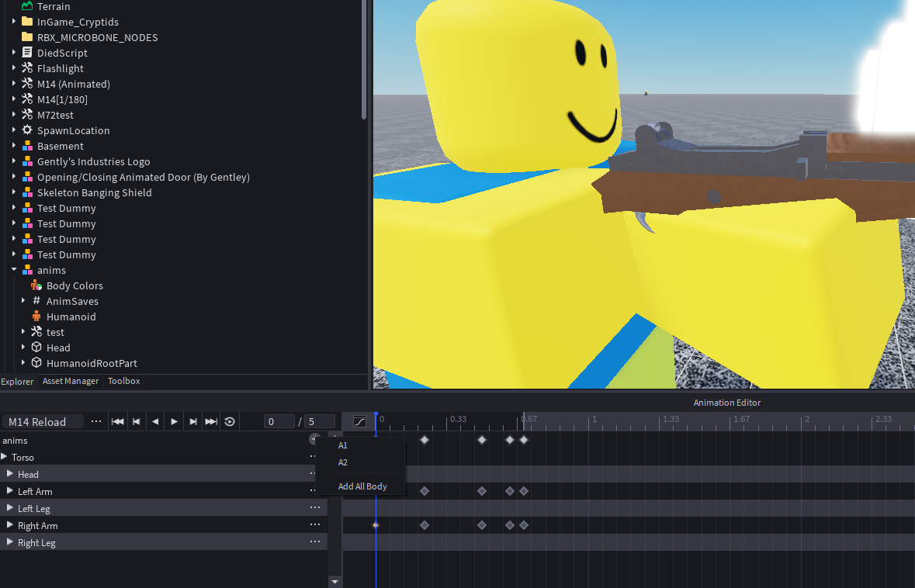915x588 pixels.
Task: Jump to the last frame of animation
Action: click(211, 422)
